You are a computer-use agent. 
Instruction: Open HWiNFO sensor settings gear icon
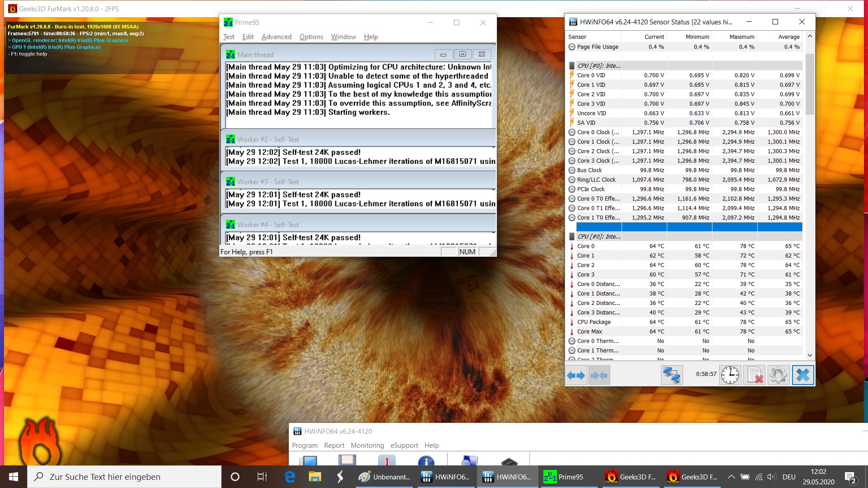[x=778, y=375]
